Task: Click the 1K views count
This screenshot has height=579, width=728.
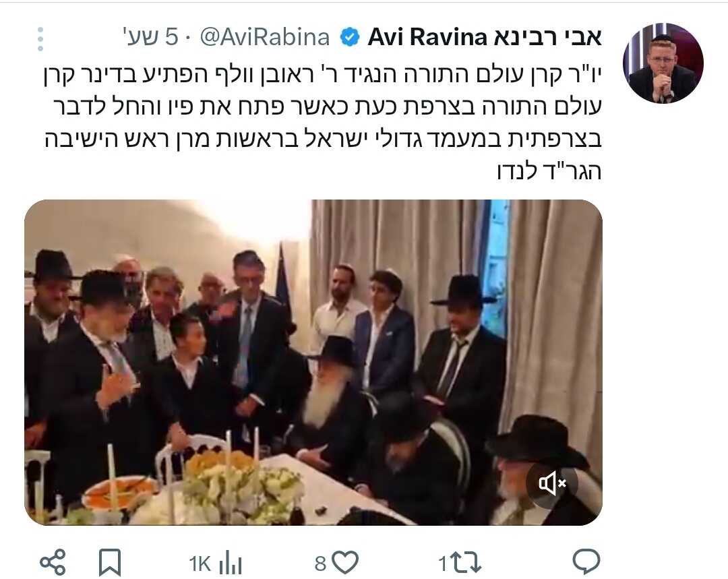Action: 200,563
